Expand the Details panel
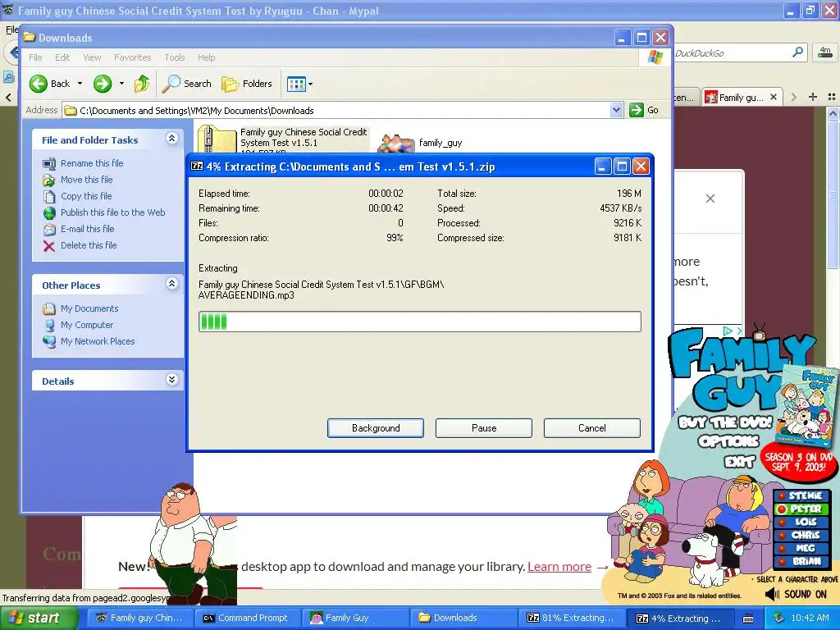840x630 pixels. pos(171,379)
